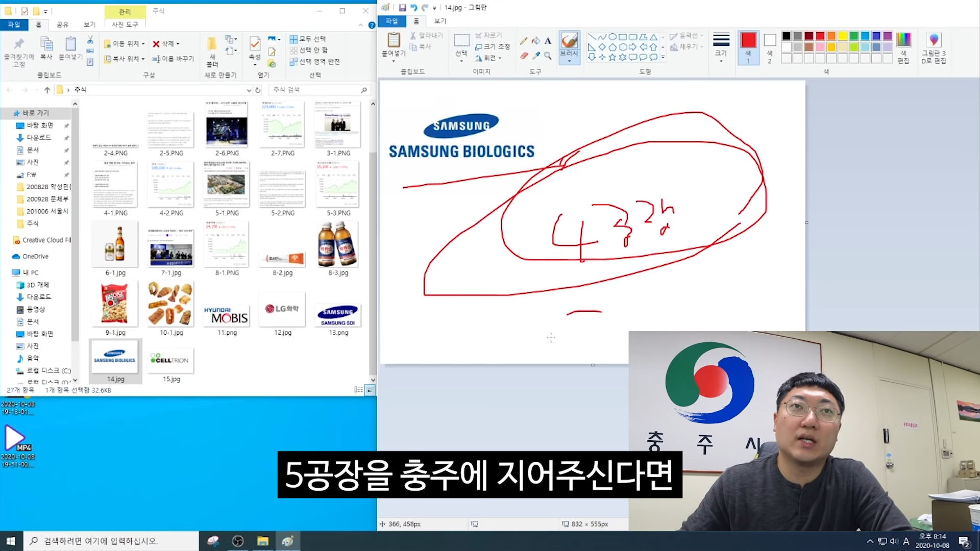Viewport: 980px width, 551px height.
Task: Select the Text tool in Paint
Action: click(548, 41)
